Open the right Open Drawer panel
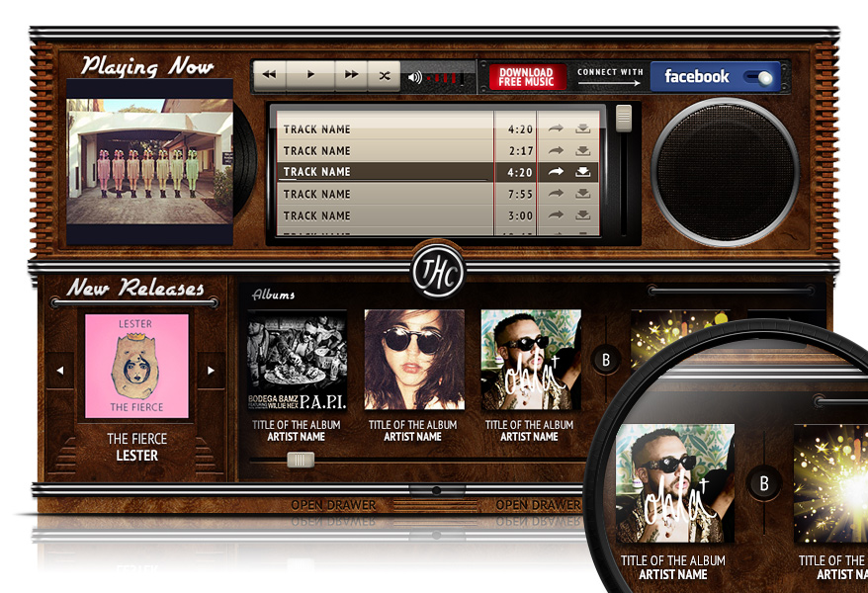The height and width of the screenshot is (593, 868). pos(541,503)
